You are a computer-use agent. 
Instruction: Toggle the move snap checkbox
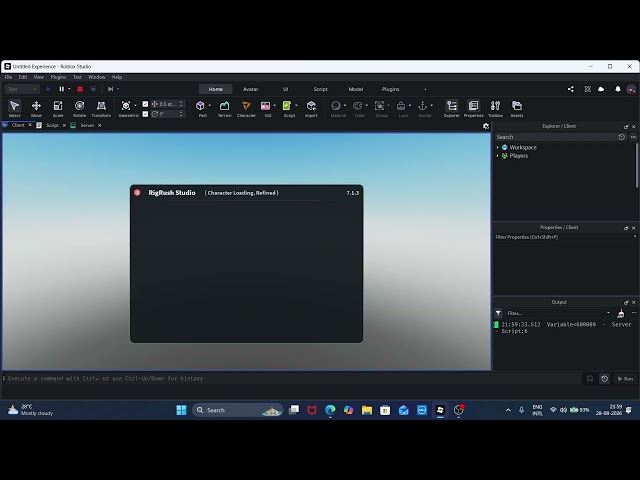pyautogui.click(x=145, y=104)
